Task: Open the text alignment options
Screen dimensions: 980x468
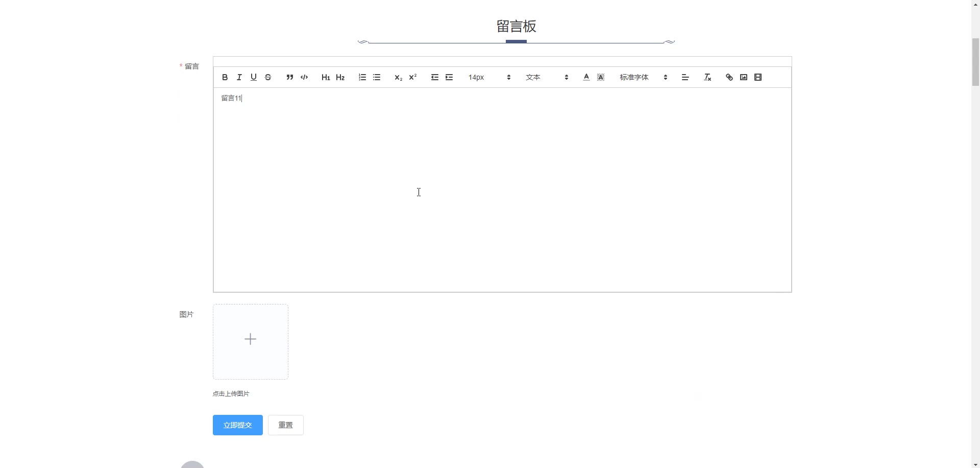Action: pos(685,77)
